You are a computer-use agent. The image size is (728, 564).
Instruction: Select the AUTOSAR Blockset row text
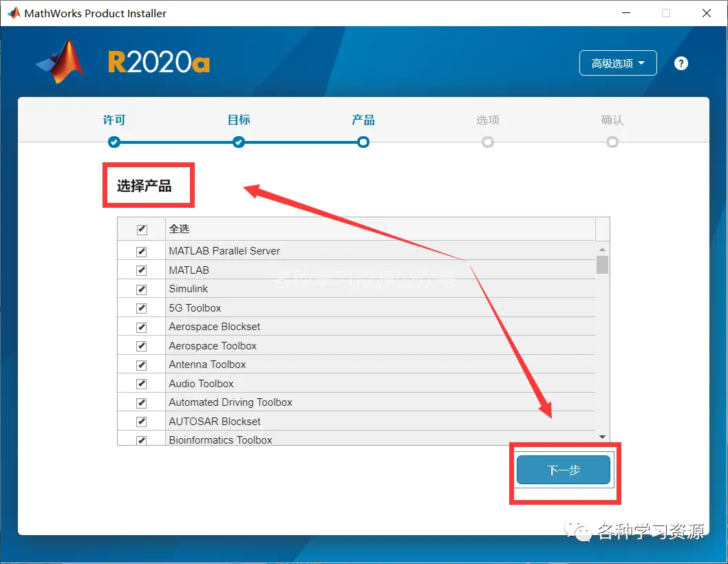point(215,421)
